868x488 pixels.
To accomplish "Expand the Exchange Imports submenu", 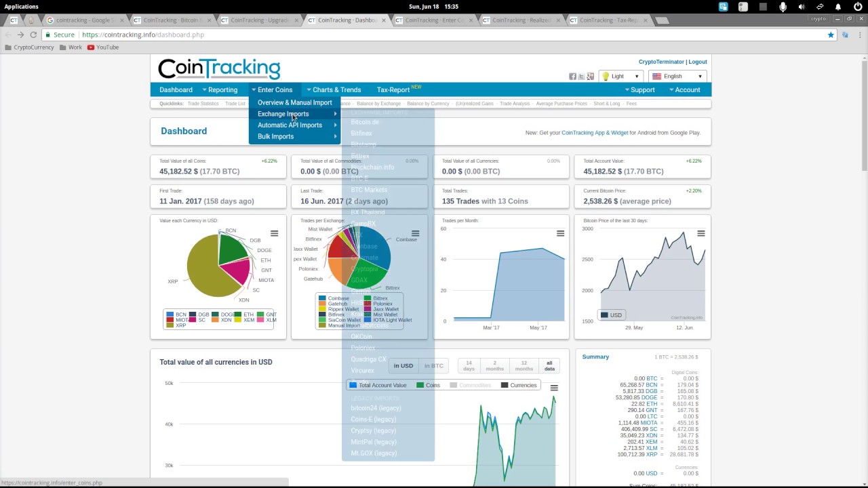I will click(294, 114).
